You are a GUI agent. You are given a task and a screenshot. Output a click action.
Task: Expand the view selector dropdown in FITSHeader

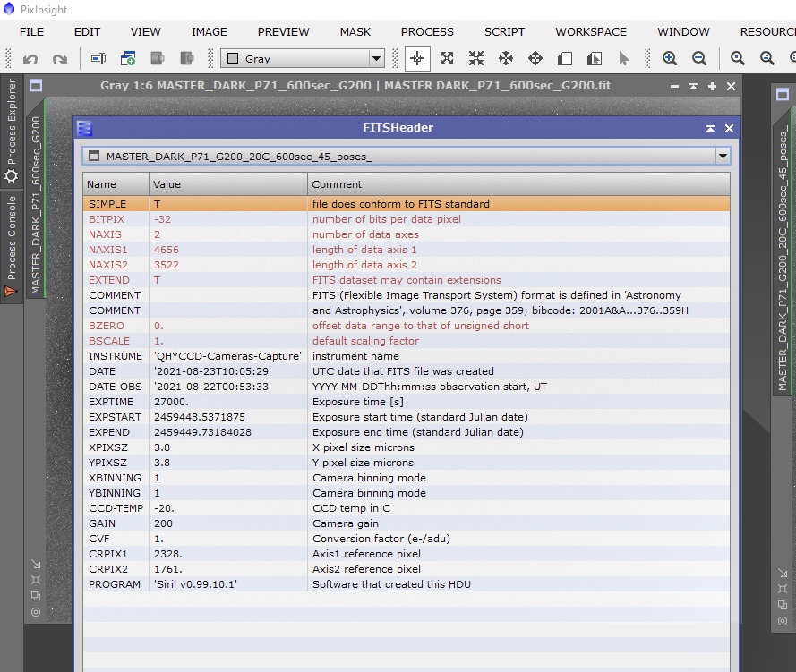tap(723, 157)
